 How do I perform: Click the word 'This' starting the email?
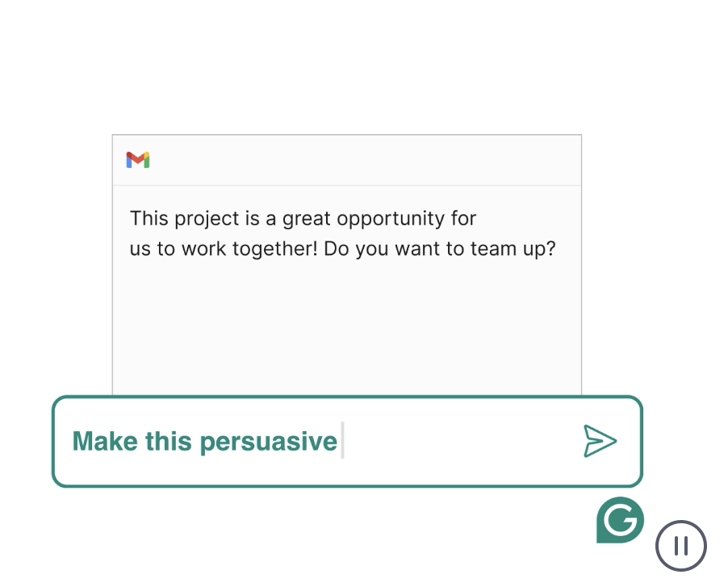149,219
